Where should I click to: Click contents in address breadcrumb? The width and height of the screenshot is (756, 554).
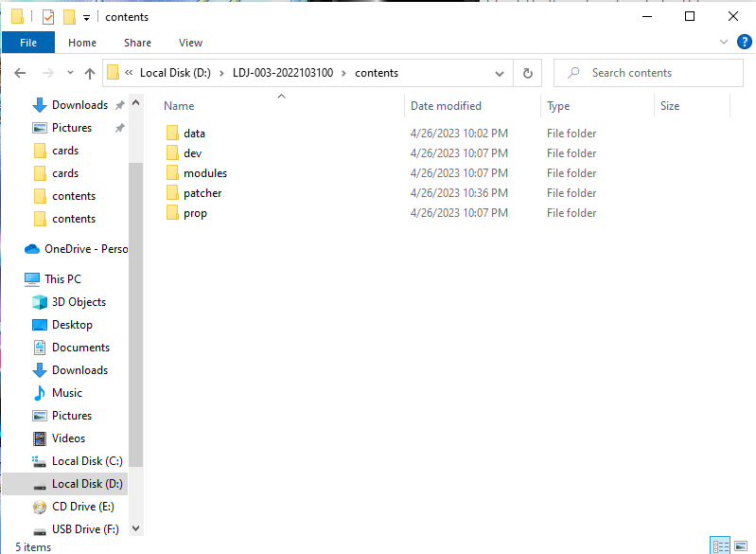coord(377,73)
